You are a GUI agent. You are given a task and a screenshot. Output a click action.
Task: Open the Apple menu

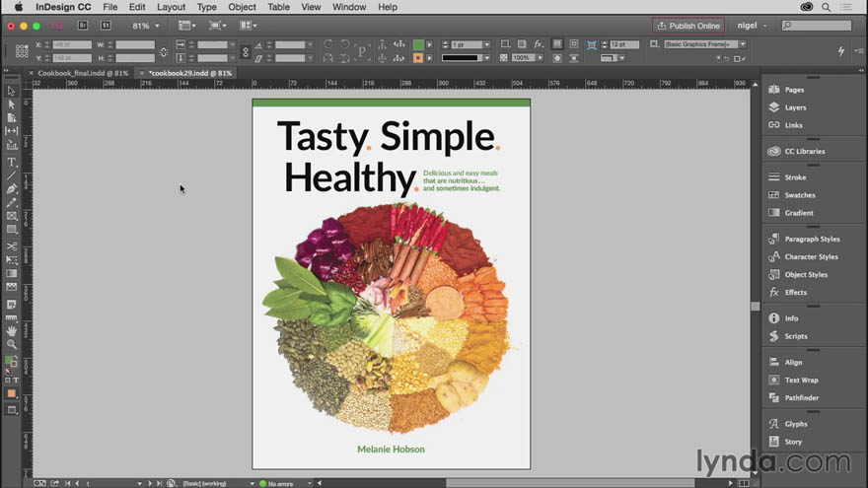coord(19,7)
